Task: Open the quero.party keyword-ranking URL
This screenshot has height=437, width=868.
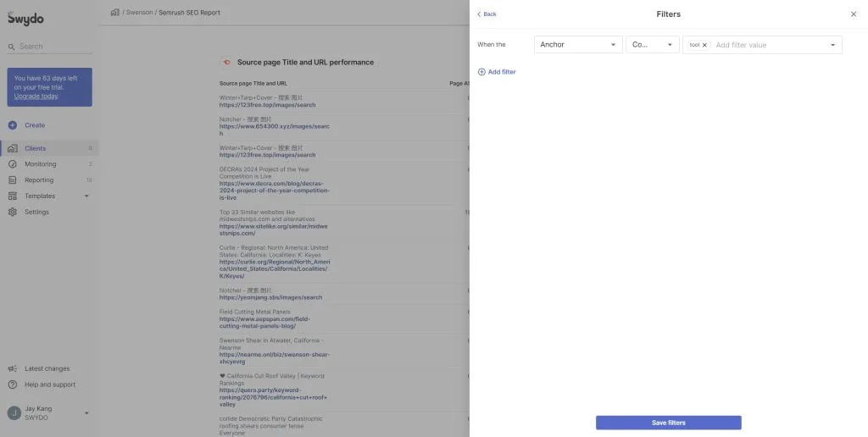Action: click(274, 397)
